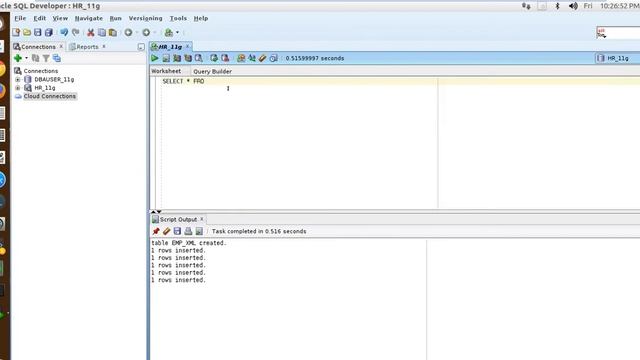Screen dimensions: 640x360
Task: Expand the DBAUSER_11g connection node
Action: click(18, 80)
